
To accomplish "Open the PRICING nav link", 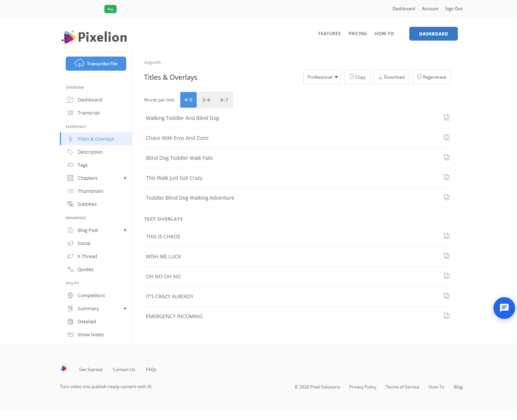I will (x=358, y=34).
